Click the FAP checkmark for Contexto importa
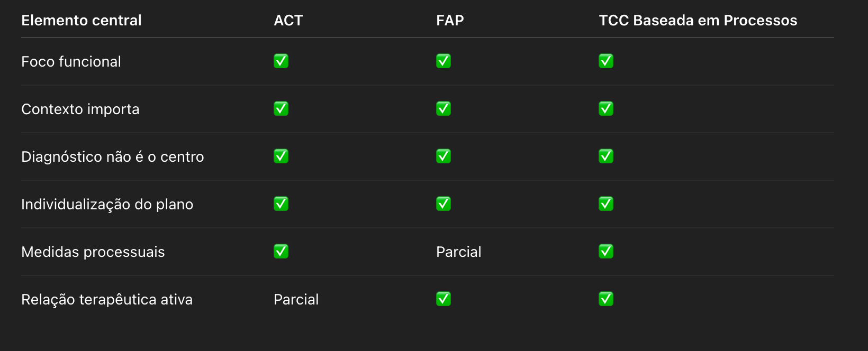This screenshot has height=351, width=868. [444, 109]
